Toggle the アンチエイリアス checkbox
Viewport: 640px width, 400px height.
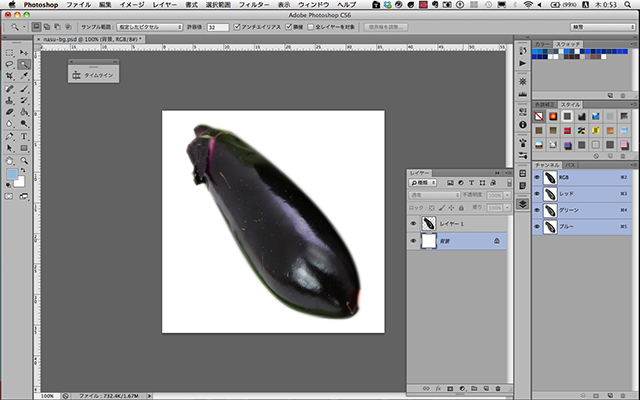(235, 27)
